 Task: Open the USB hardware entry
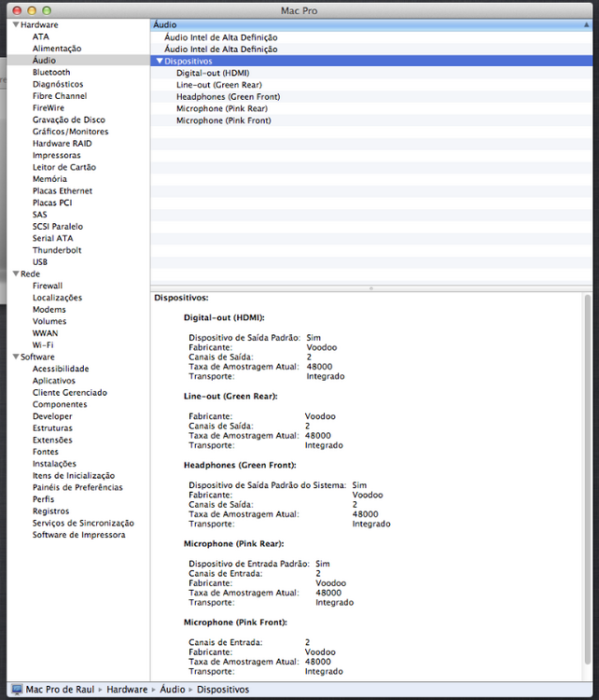(x=40, y=262)
